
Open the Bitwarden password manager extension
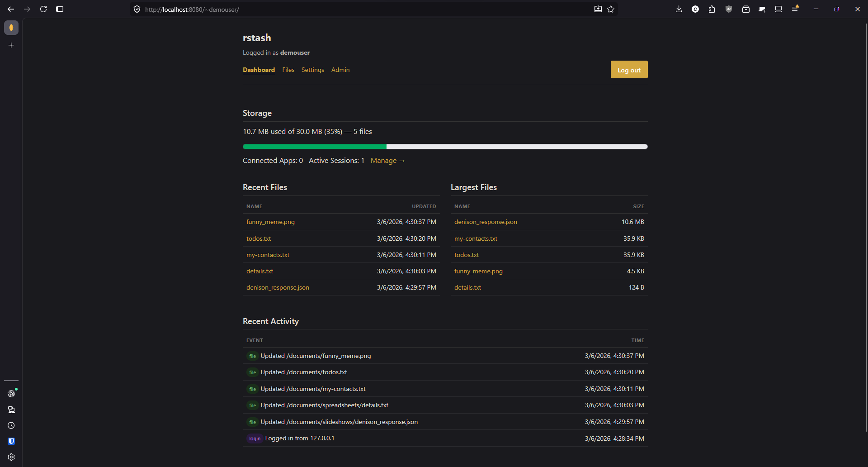(x=11, y=441)
